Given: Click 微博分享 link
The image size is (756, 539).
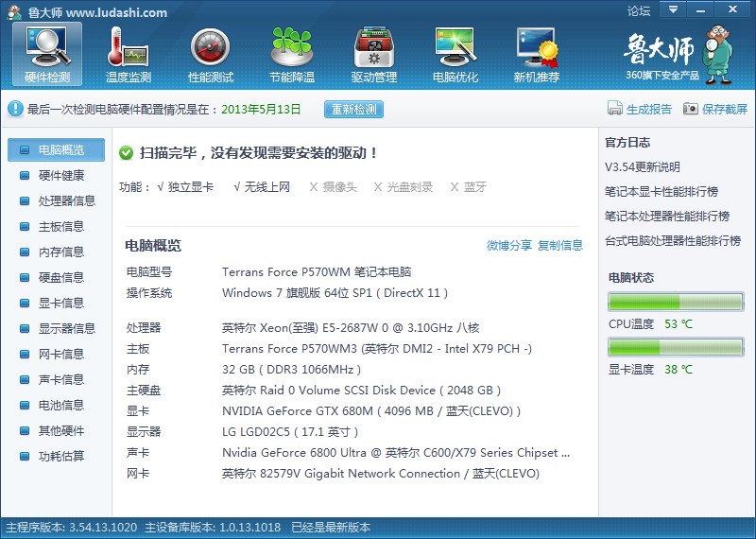Looking at the screenshot, I should coord(509,245).
